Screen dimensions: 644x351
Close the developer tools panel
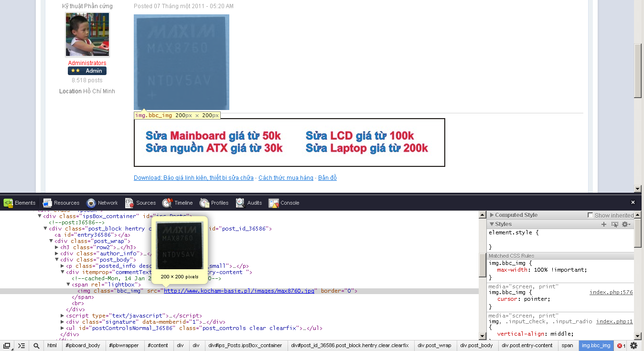(x=633, y=203)
